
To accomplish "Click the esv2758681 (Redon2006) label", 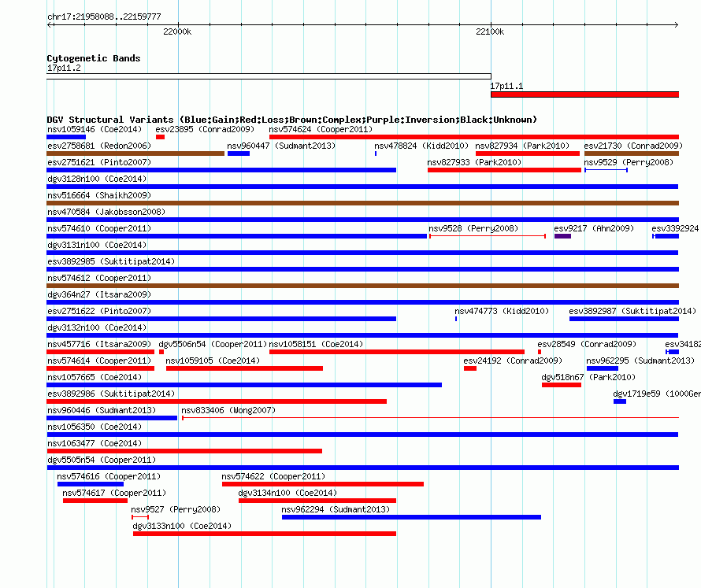I will pyautogui.click(x=99, y=146).
